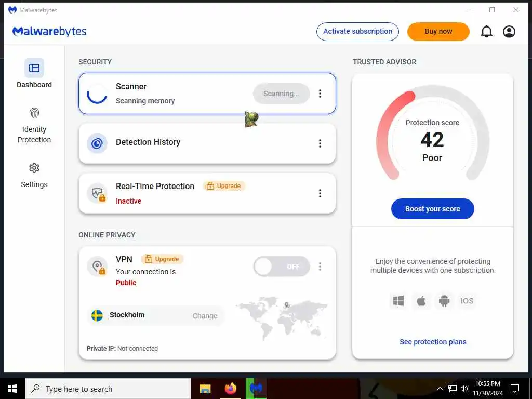This screenshot has width=532, height=399.
Task: Click the Protection score value 42
Action: tap(432, 140)
